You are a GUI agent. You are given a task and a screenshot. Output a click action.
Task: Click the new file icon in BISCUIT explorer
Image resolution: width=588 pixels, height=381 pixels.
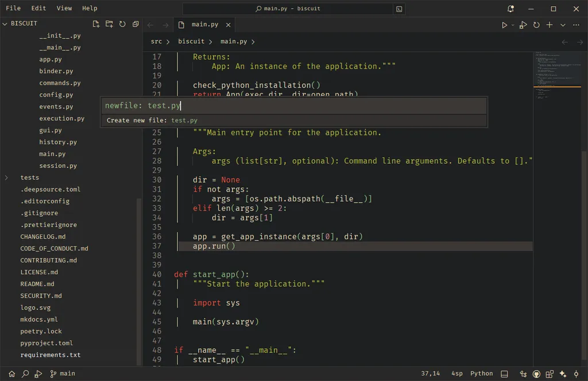tap(96, 24)
